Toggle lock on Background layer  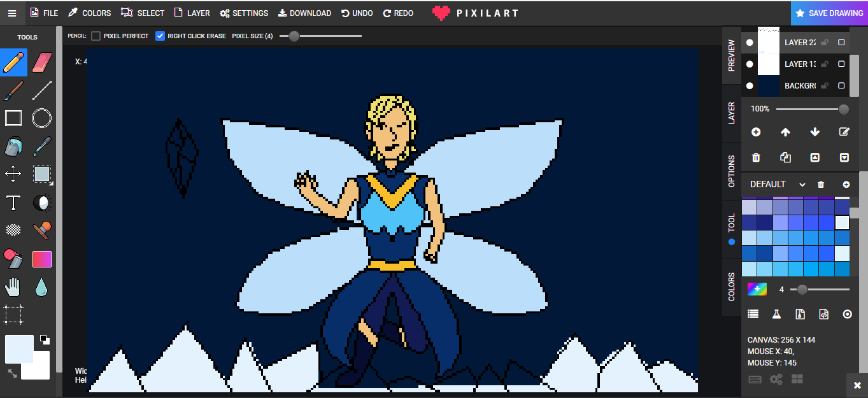tap(825, 85)
